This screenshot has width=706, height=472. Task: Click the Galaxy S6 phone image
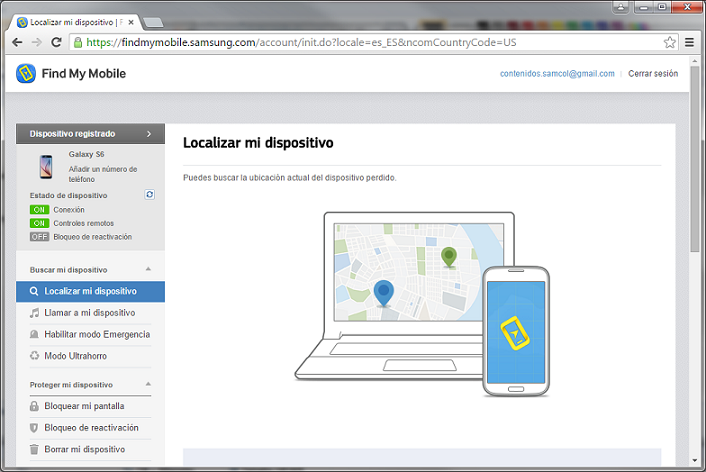click(x=46, y=167)
